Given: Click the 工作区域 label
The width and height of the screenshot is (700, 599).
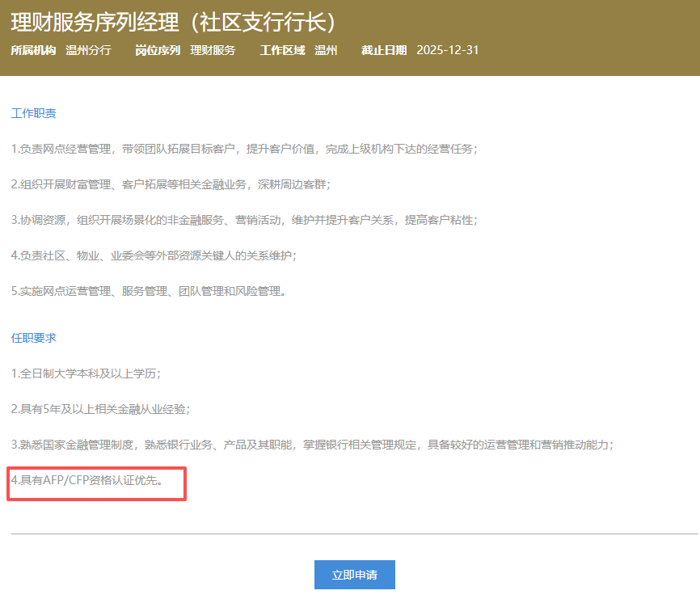Looking at the screenshot, I should pos(283,50).
